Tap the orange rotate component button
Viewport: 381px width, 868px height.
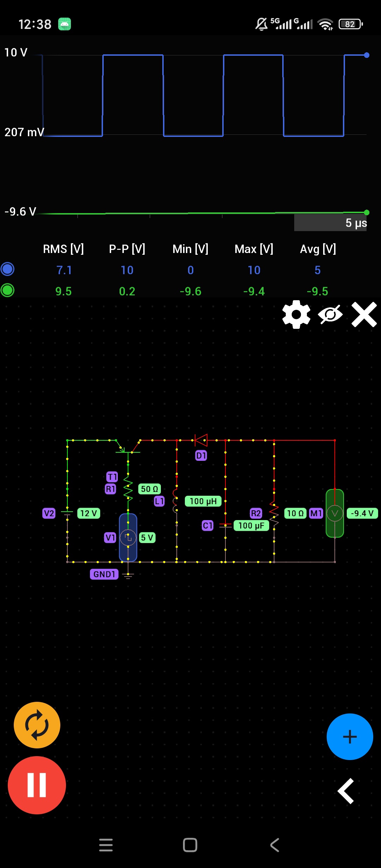click(37, 725)
